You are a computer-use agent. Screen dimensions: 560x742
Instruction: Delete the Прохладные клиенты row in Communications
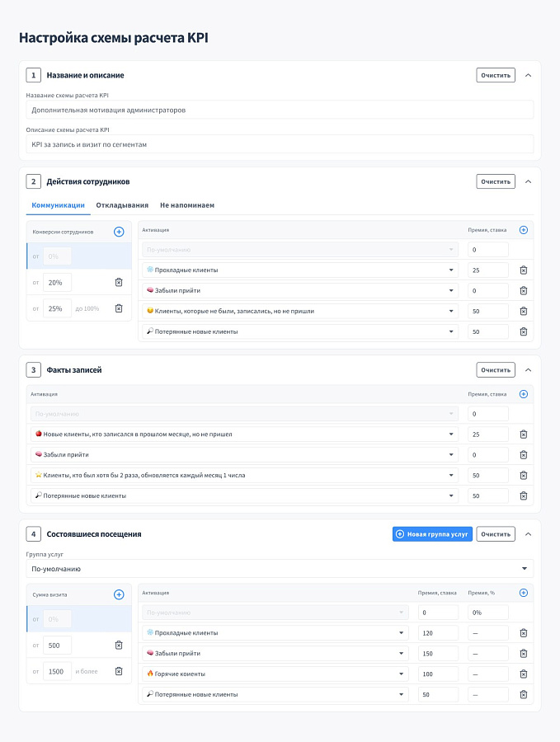point(524,270)
